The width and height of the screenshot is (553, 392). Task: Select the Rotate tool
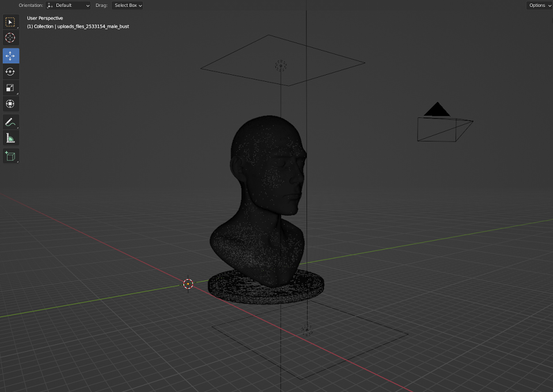click(10, 72)
